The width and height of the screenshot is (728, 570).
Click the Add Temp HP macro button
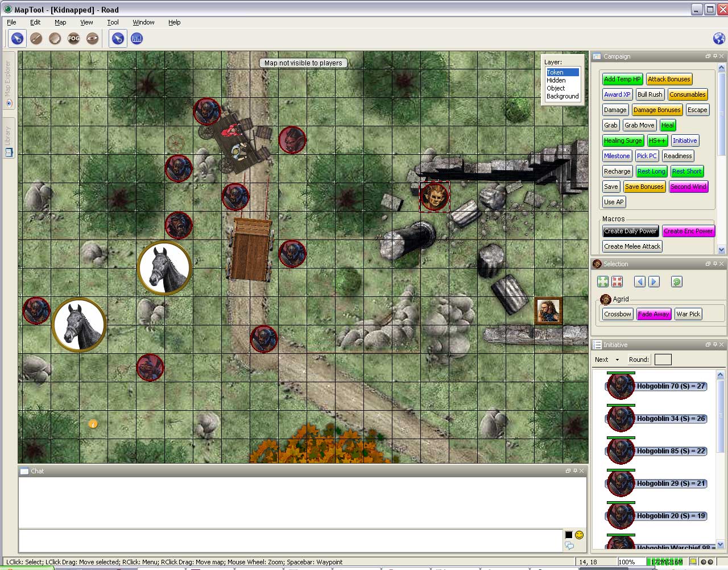622,79
